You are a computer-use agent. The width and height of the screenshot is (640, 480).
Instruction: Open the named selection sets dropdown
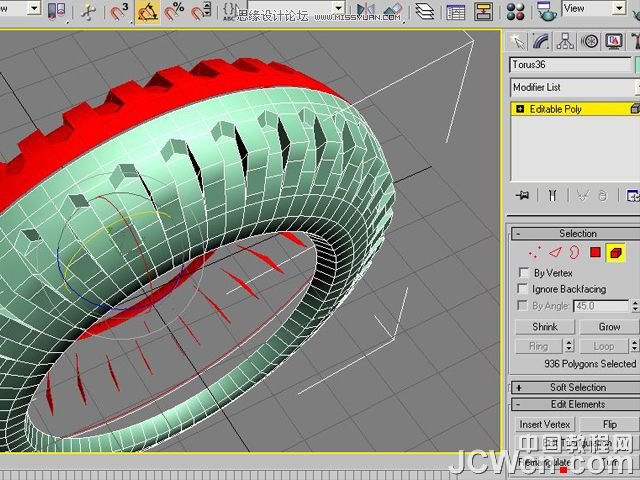pos(296,7)
